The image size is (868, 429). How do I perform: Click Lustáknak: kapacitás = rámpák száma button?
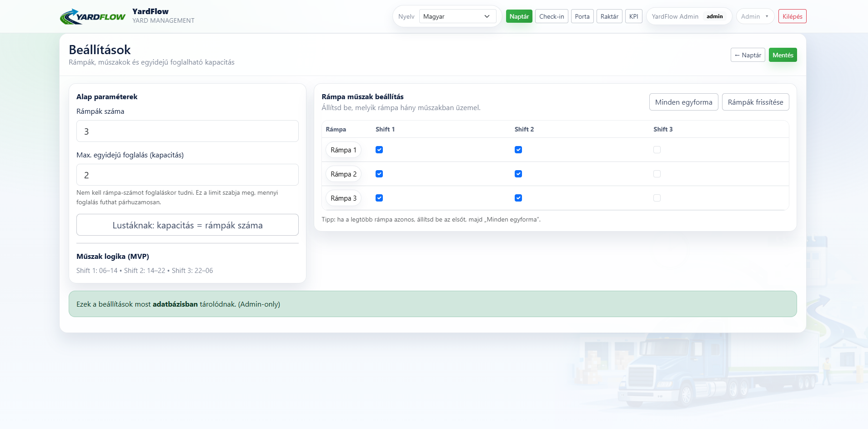click(187, 225)
